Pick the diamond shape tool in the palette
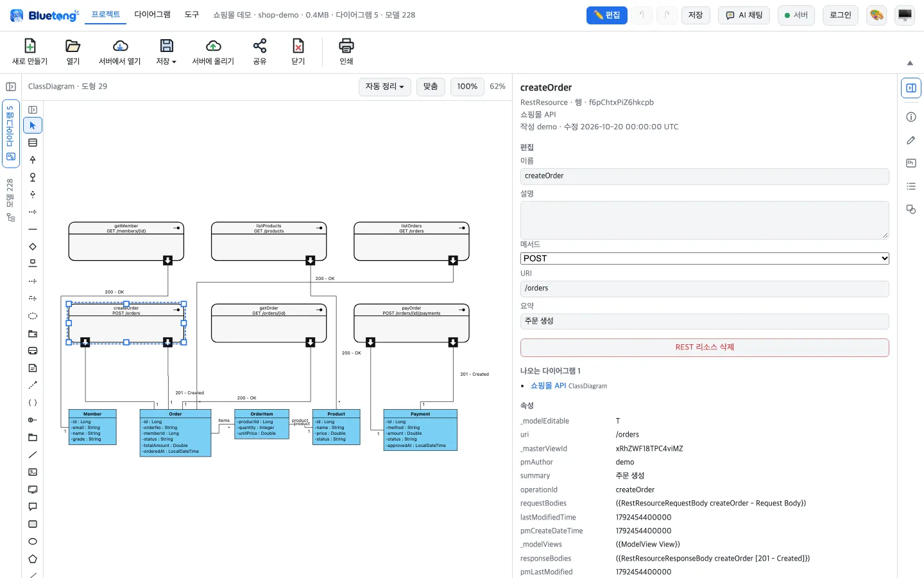This screenshot has height=578, width=924. click(33, 247)
